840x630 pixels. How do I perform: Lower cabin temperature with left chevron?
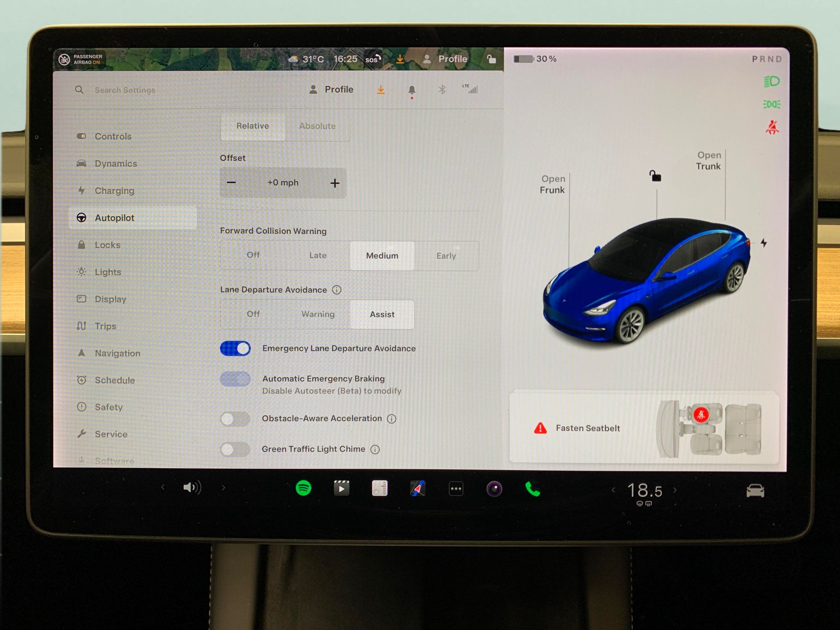[x=614, y=490]
